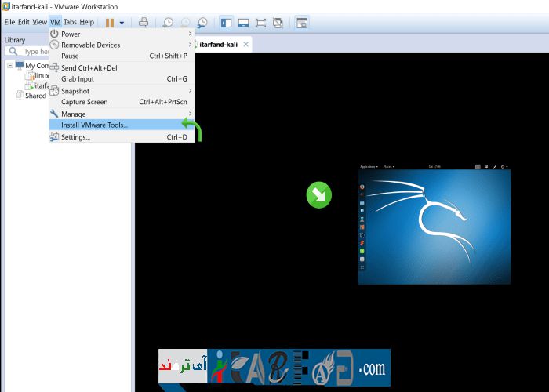Collapse the My Computer tree node

9,66
